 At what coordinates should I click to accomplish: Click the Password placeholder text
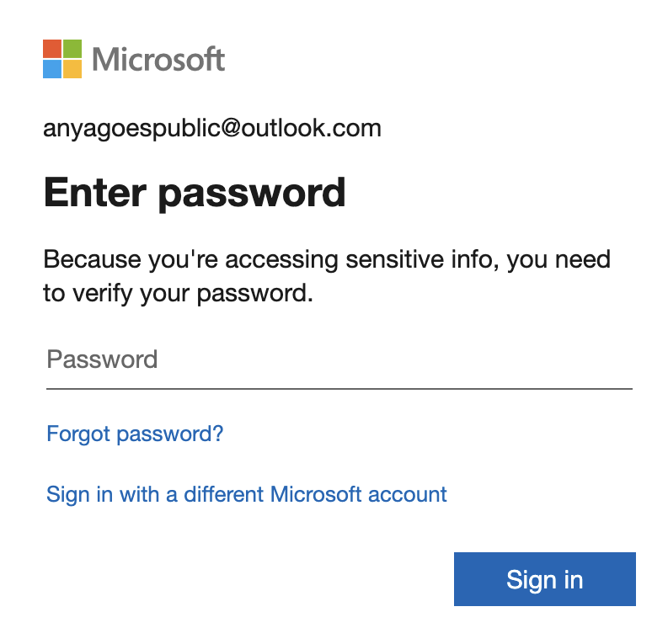coord(102,360)
